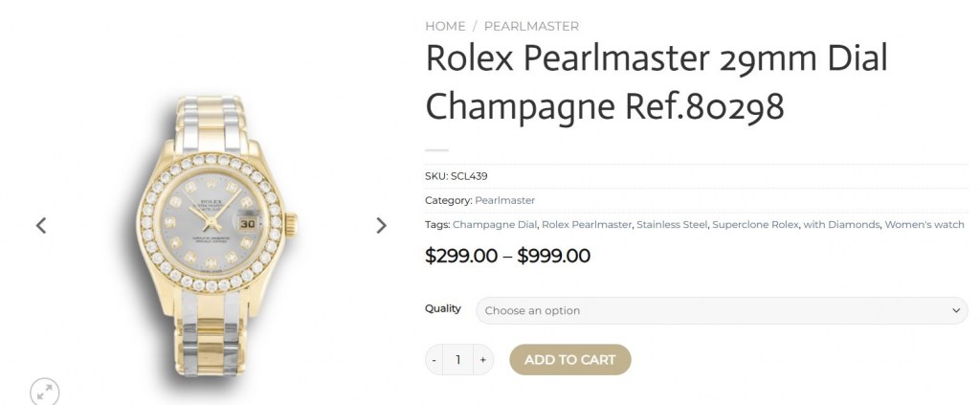Click the Quality dropdown chevron arrow
The width and height of the screenshot is (980, 405).
(x=955, y=310)
